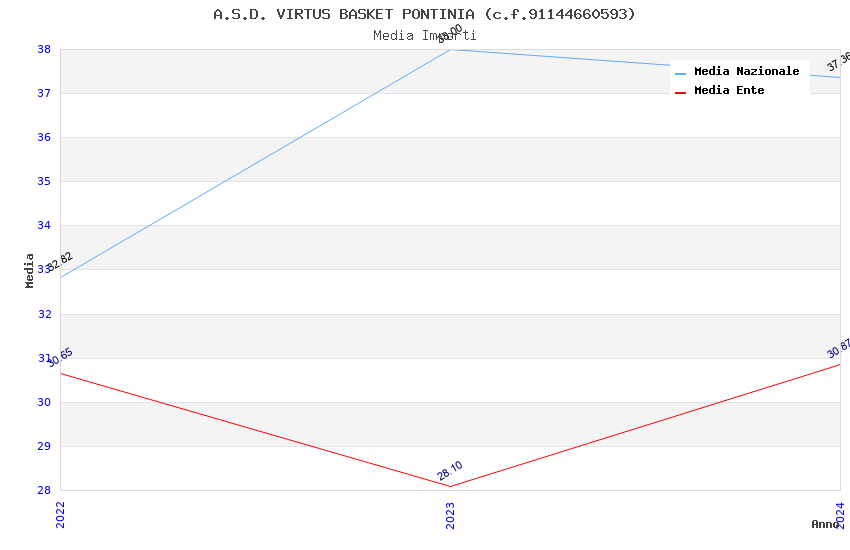Click the y-axis value 30
The height and width of the screenshot is (550, 850).
click(x=44, y=402)
